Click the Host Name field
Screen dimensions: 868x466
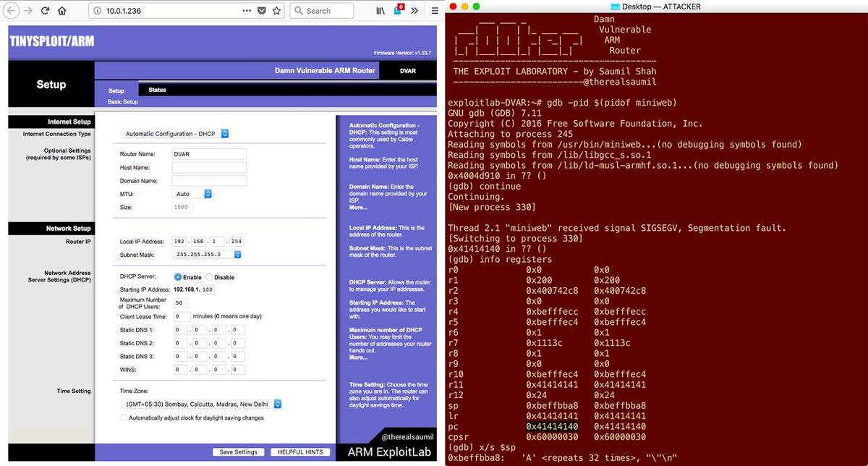point(209,167)
